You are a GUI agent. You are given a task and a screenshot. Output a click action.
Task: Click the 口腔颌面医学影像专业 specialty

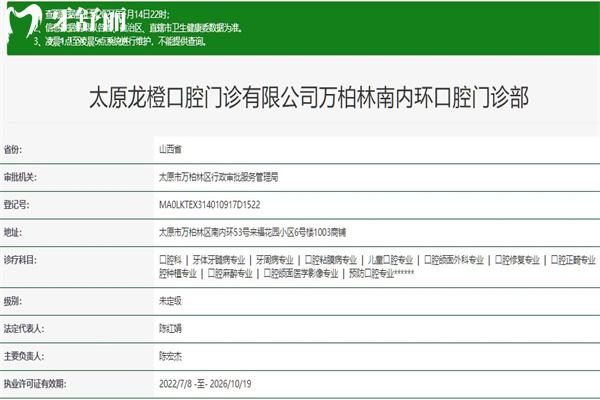tap(301, 273)
